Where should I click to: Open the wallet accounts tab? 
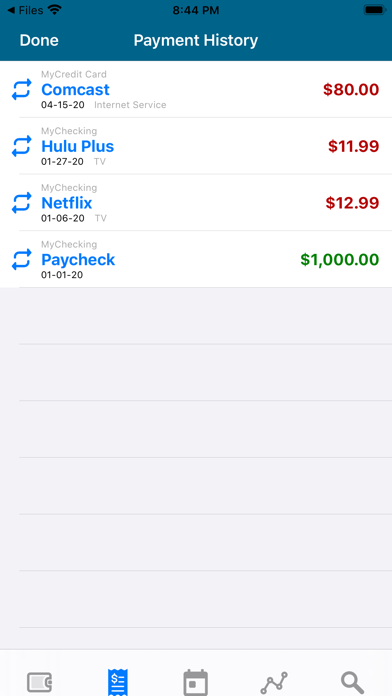(40, 682)
